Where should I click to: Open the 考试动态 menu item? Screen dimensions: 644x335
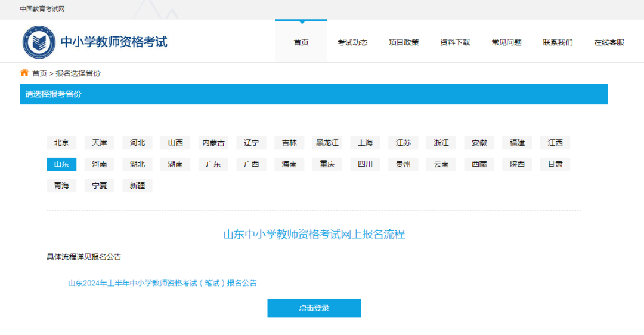[x=352, y=42]
